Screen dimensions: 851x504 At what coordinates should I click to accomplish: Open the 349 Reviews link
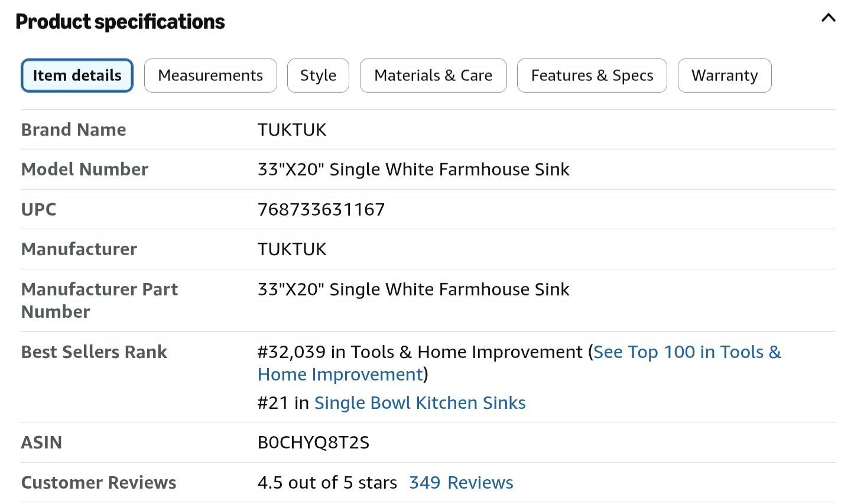(x=461, y=483)
